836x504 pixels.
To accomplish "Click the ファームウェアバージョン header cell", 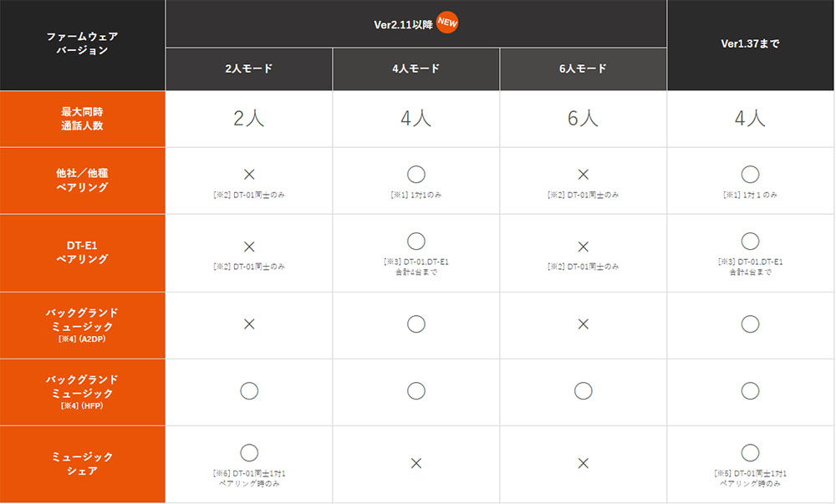I will (x=82, y=45).
